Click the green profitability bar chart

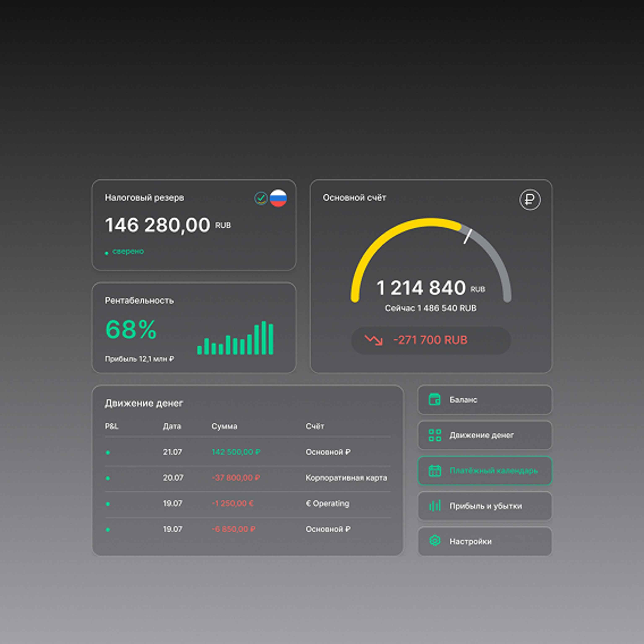[235, 338]
